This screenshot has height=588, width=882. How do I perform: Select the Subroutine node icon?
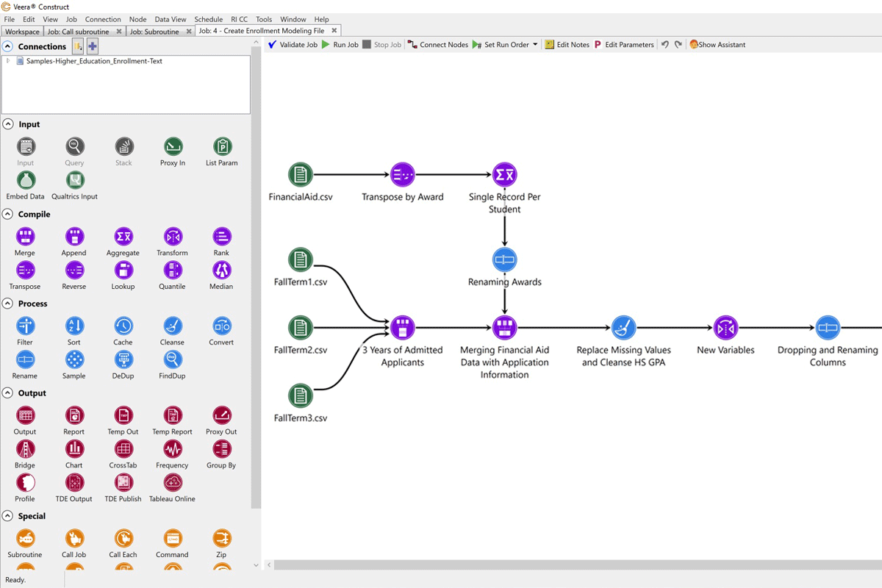(25, 539)
